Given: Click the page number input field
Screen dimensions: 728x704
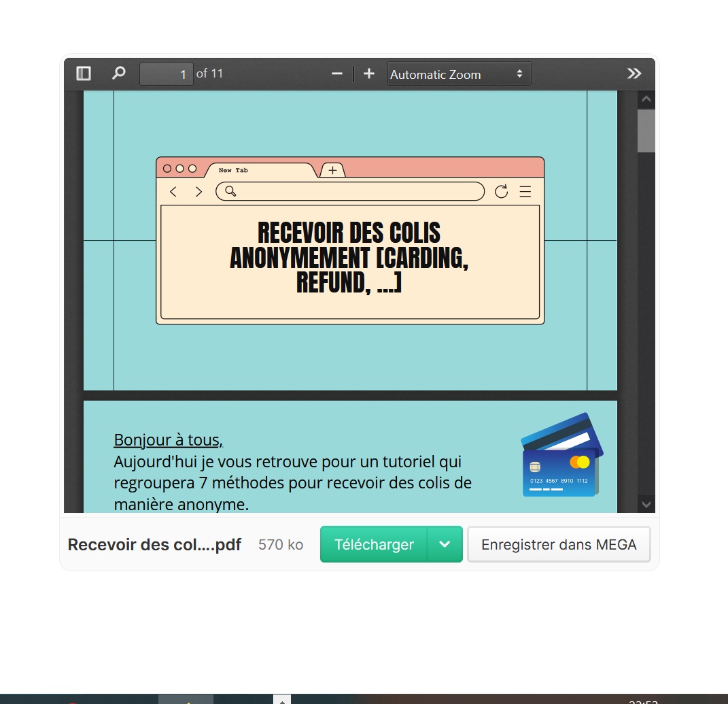Looking at the screenshot, I should [x=166, y=73].
